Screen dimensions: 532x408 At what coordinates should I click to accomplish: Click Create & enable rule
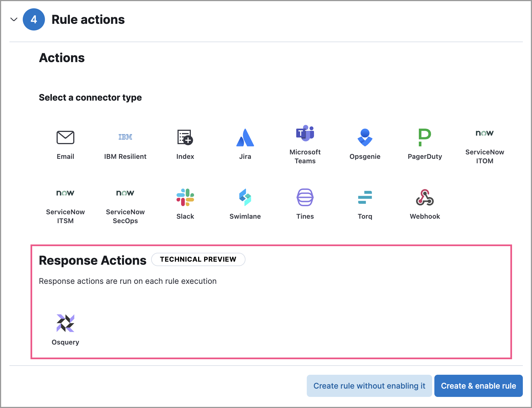coord(478,386)
